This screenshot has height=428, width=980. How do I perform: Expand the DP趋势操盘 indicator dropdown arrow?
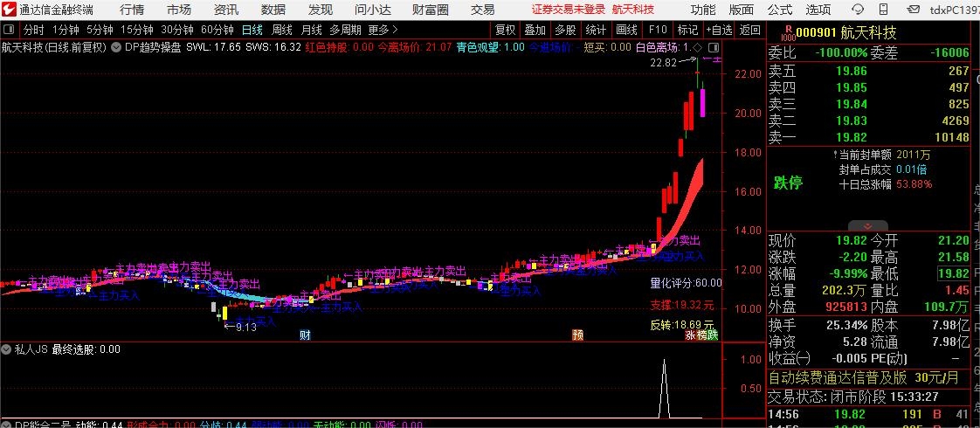pyautogui.click(x=117, y=47)
